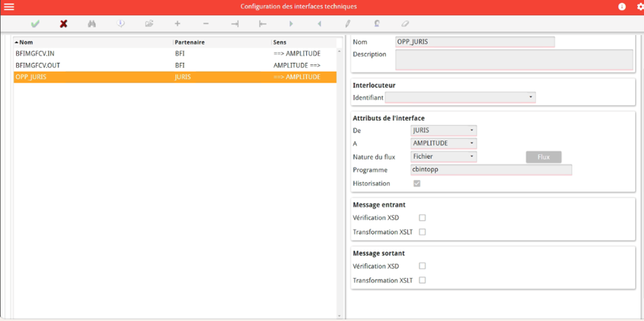The width and height of the screenshot is (644, 321).
Task: Open the Identifiant dropdown
Action: coord(460,97)
